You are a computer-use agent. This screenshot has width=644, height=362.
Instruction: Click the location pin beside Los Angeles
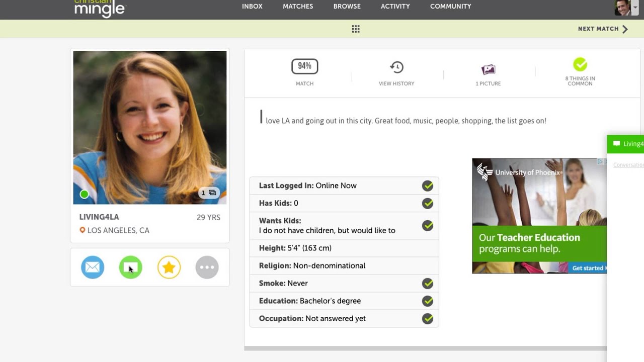pos(84,230)
